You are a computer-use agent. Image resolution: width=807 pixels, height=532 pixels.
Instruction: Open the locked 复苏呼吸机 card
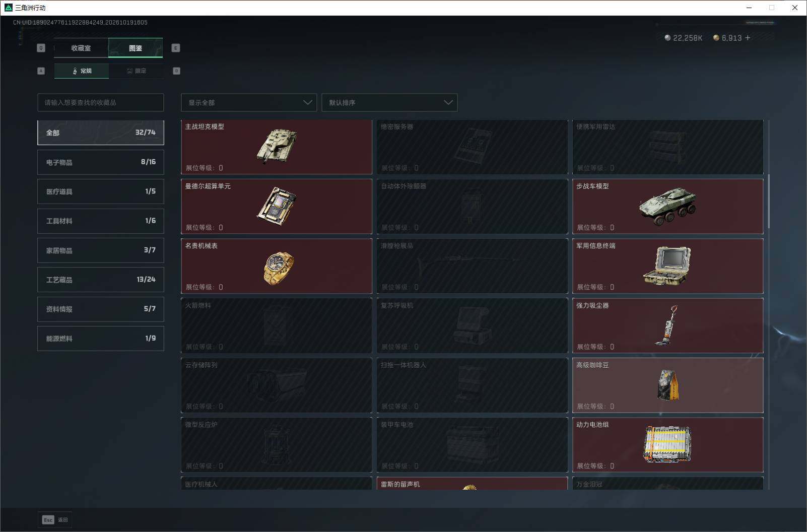pos(472,325)
